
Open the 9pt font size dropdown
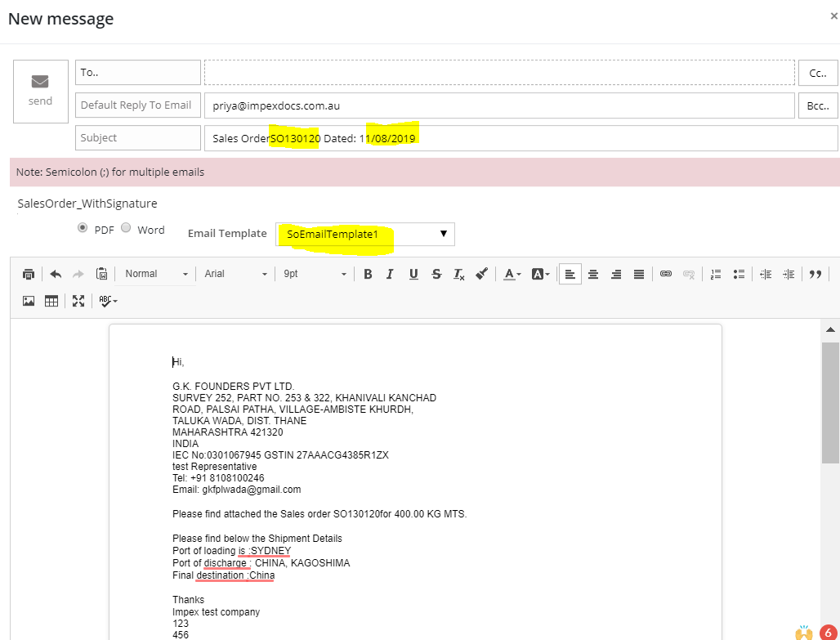[315, 274]
